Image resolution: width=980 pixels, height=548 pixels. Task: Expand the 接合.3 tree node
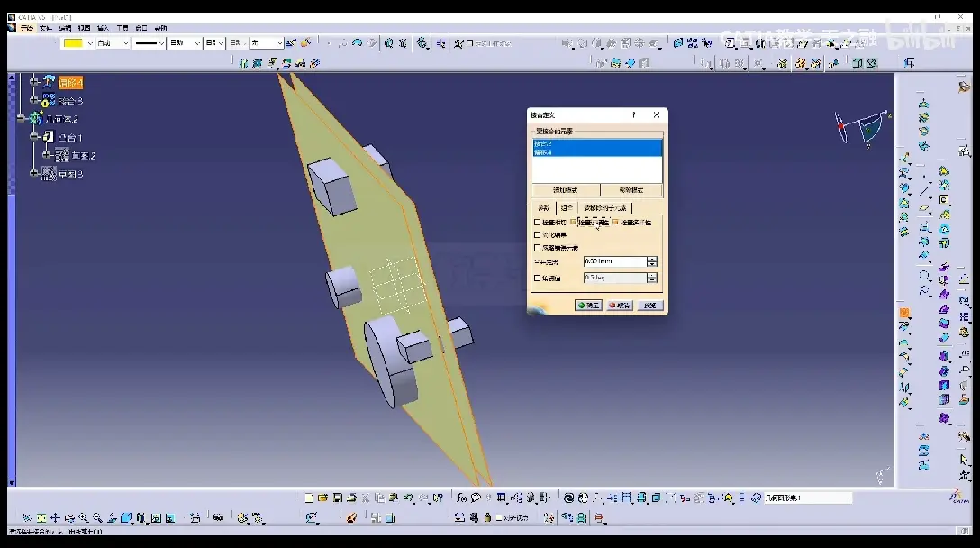(x=33, y=100)
